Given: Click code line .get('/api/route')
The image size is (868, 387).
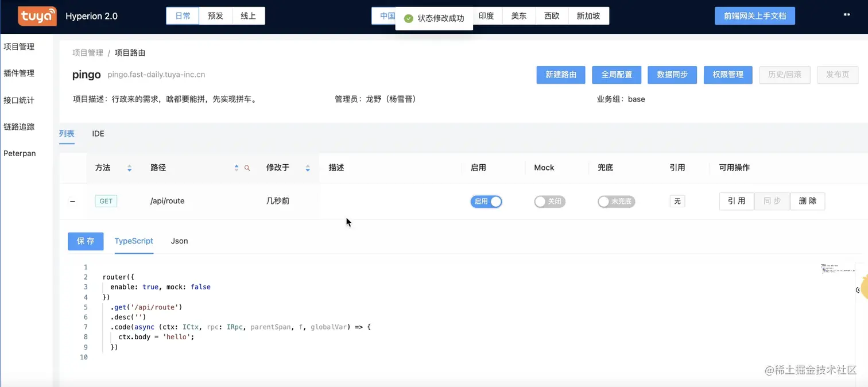Looking at the screenshot, I should [x=146, y=307].
